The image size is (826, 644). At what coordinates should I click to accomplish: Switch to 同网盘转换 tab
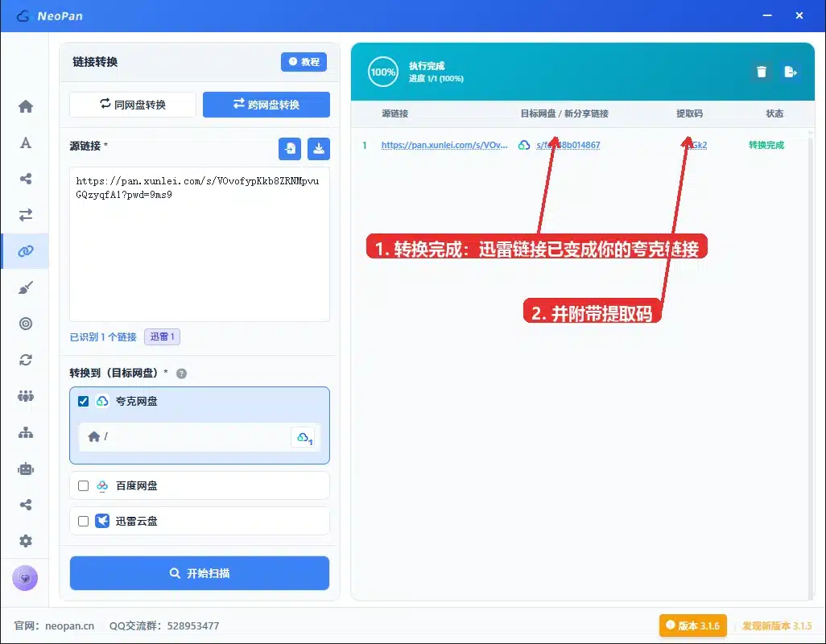[133, 105]
